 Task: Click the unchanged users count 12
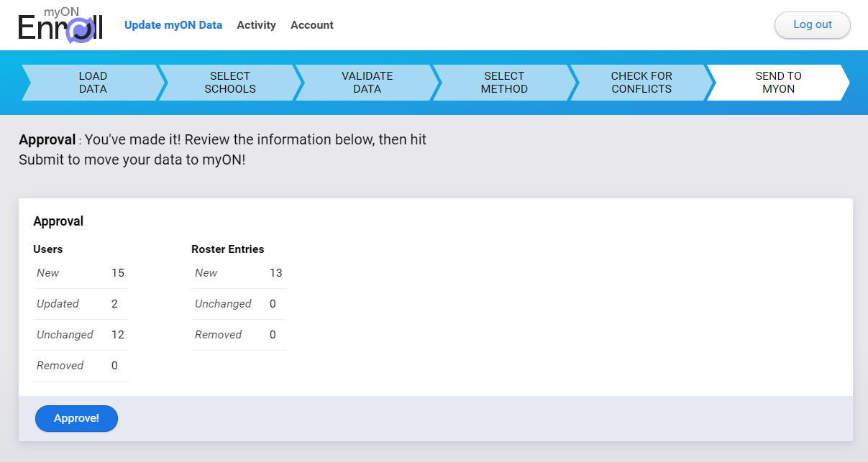118,335
